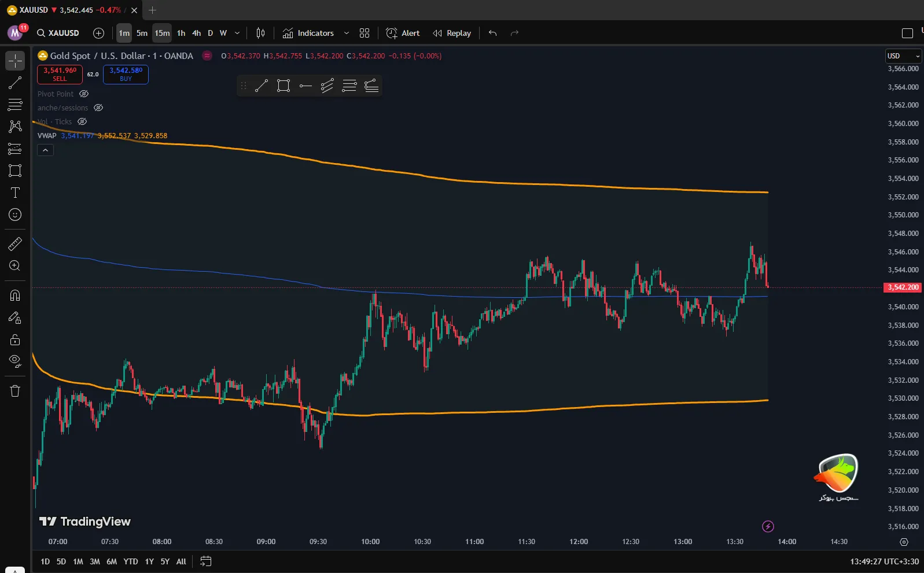The width and height of the screenshot is (924, 573).
Task: Open the Indicators dialog
Action: pos(308,33)
